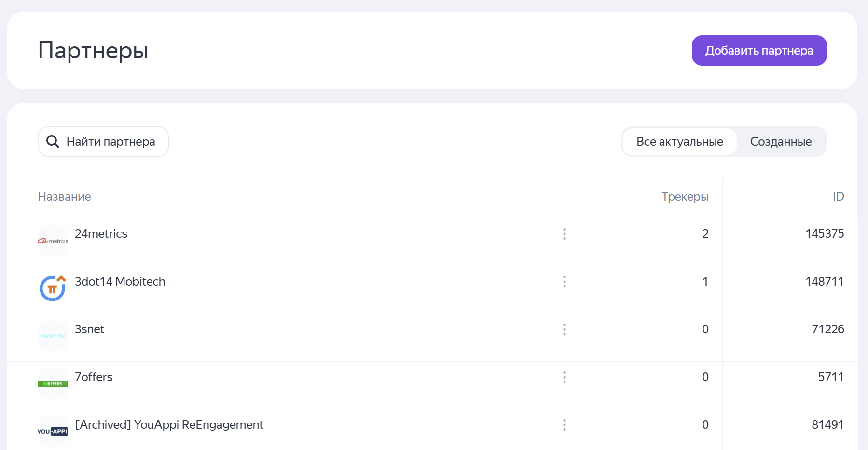Click the 7offers partner logo
The image size is (868, 450).
click(53, 383)
